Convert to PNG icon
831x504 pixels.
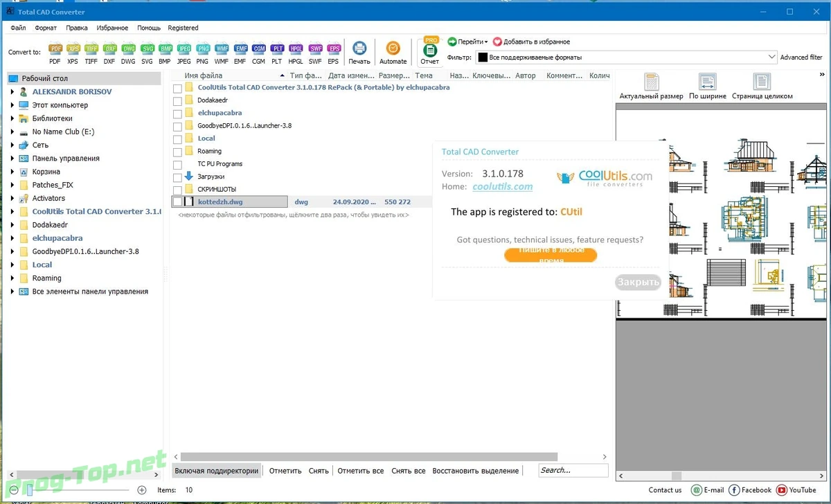(x=202, y=49)
